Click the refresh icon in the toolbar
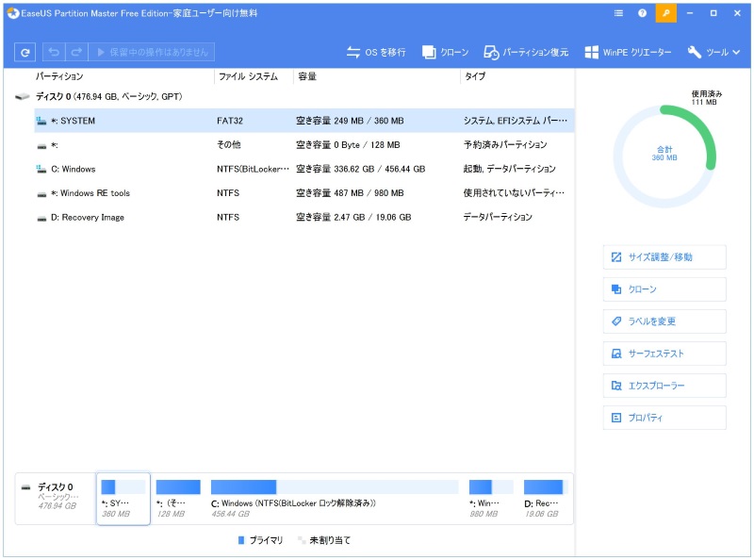This screenshot has height=560, width=754. point(25,52)
